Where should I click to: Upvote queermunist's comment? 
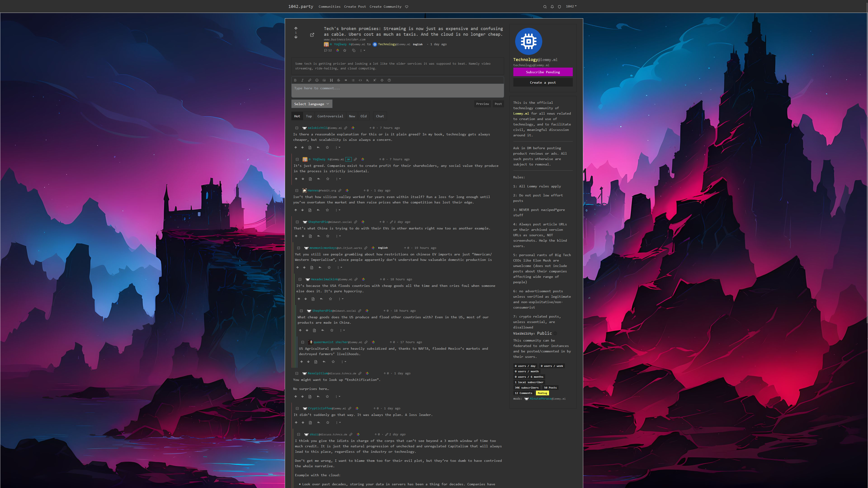pos(302,362)
